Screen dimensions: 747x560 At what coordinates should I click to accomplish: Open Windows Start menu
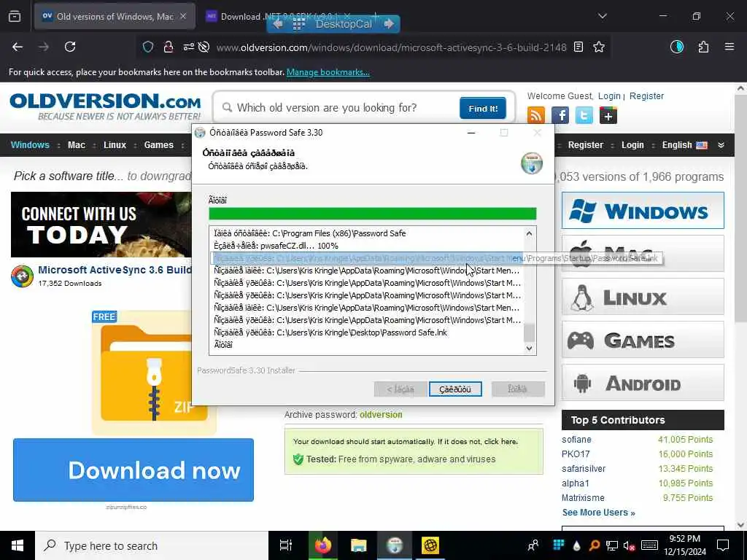coord(18,545)
